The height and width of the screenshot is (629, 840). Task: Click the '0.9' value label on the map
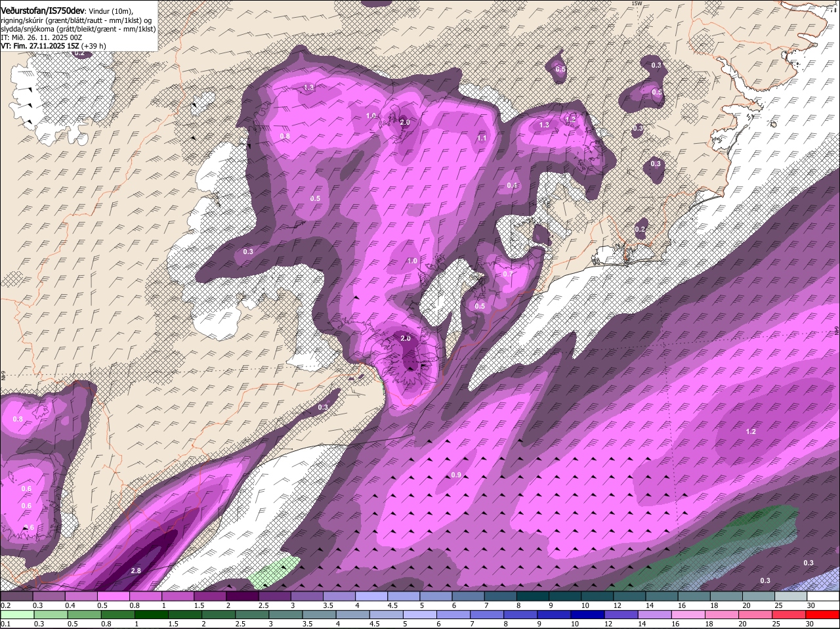point(456,475)
